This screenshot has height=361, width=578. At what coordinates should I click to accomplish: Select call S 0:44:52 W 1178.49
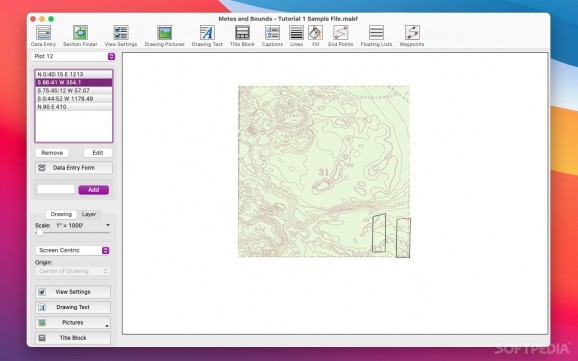[74, 98]
